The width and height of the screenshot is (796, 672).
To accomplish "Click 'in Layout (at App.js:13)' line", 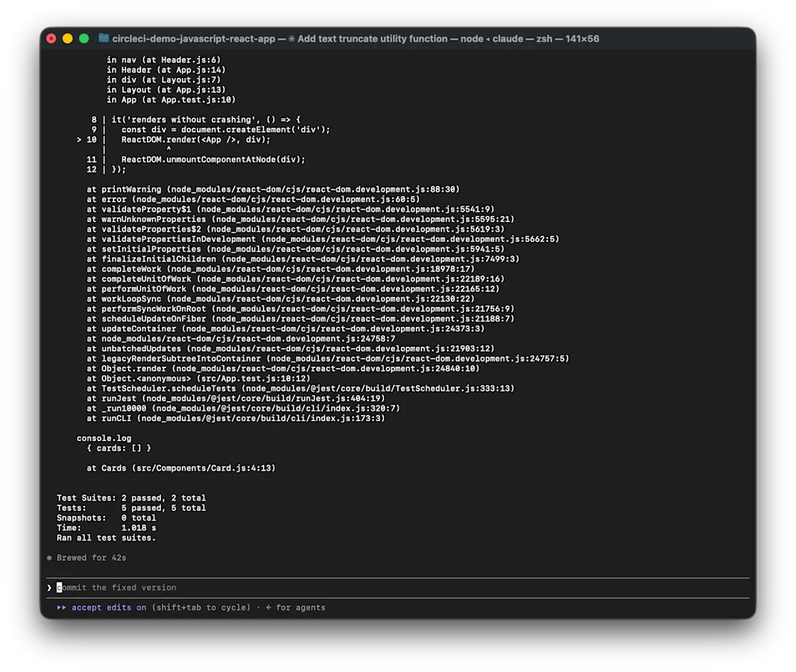I will [166, 90].
